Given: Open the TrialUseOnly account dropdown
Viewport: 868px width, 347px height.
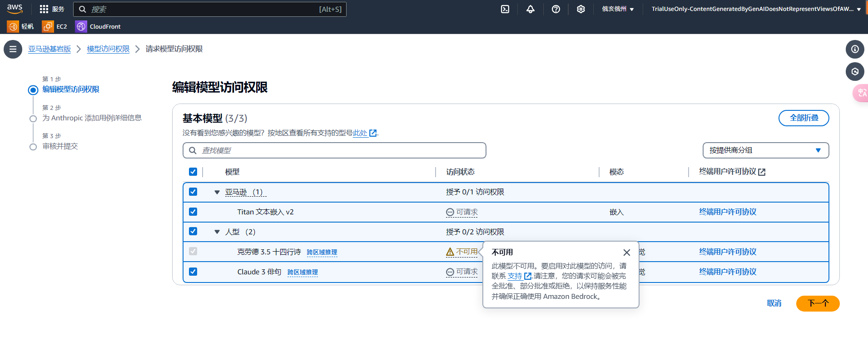Looking at the screenshot, I should (x=756, y=9).
